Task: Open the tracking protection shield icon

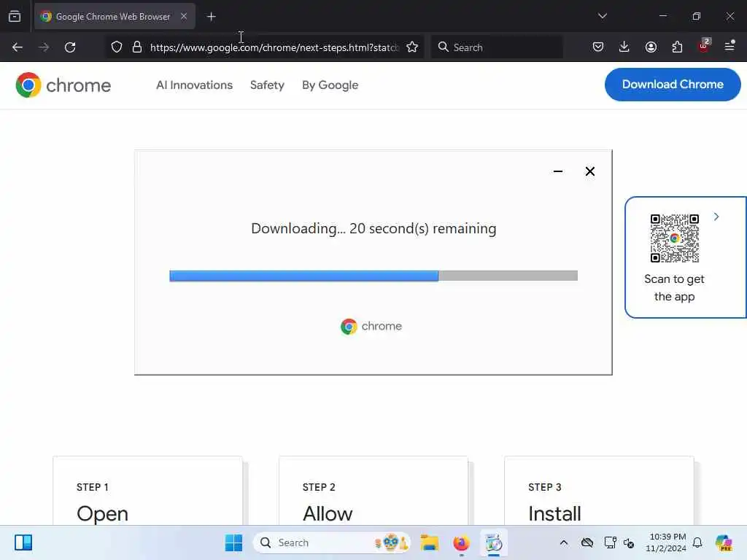Action: coord(117,47)
